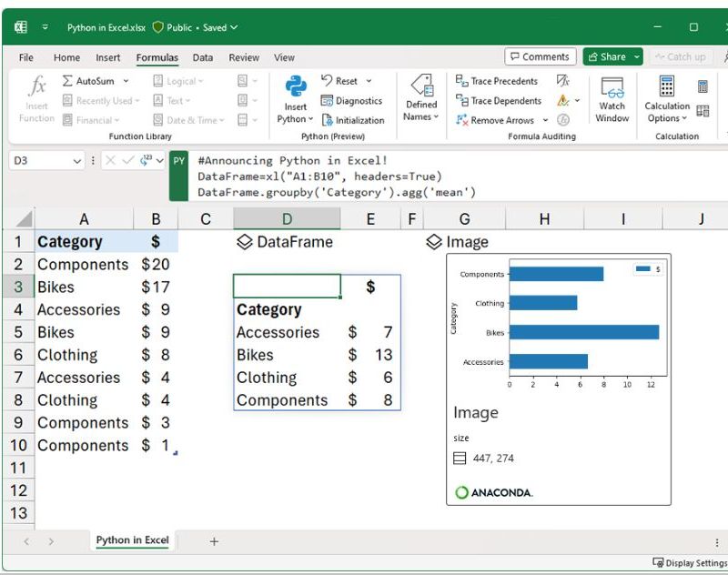Switch to the Review tab
The image size is (728, 575).
[x=244, y=57]
